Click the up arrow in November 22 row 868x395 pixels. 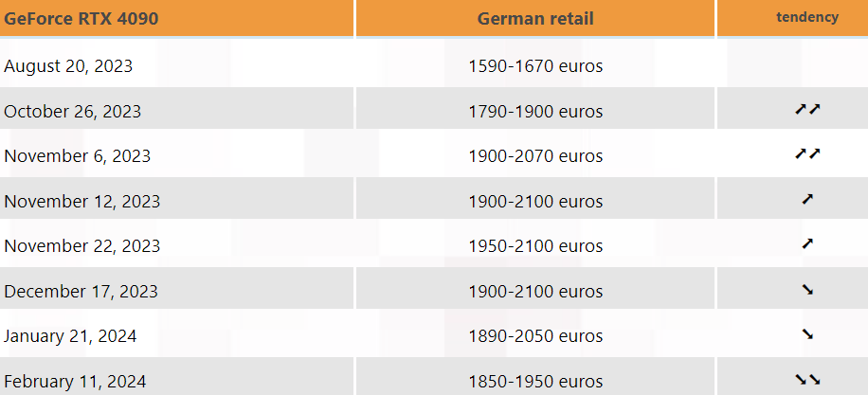pyautogui.click(x=807, y=244)
